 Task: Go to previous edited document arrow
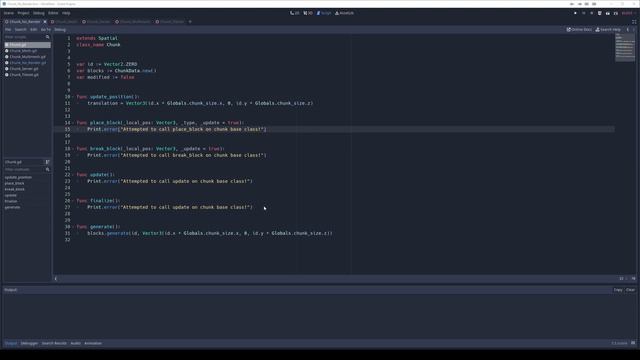point(628,29)
